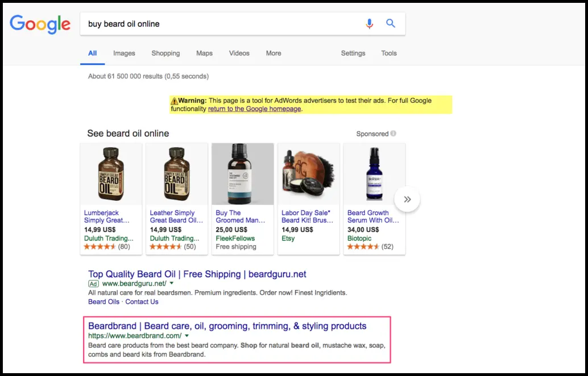Image resolution: width=588 pixels, height=376 pixels.
Task: Open the 'Contact Us' sitelink
Action: coord(142,301)
